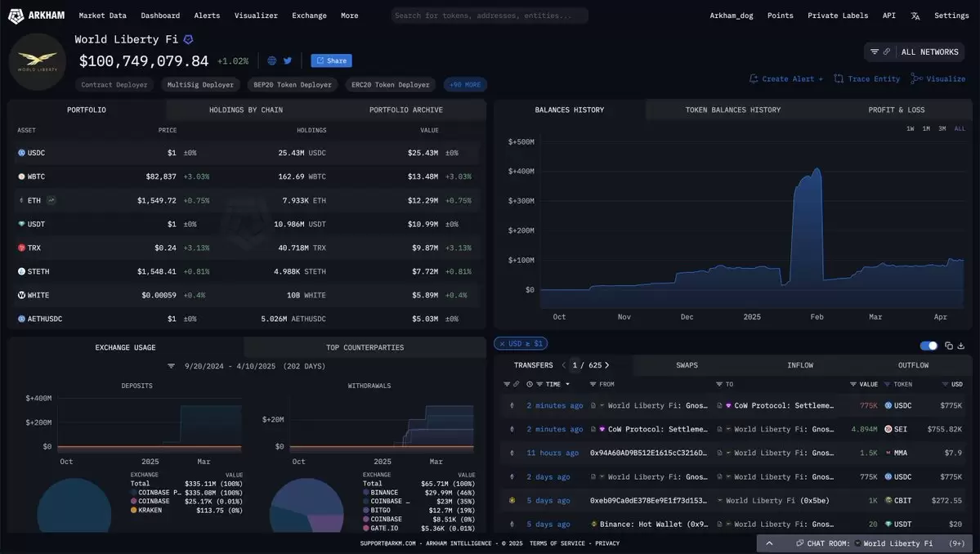The image size is (980, 554).
Task: Open the entity's Twitter profile icon
Action: [288, 60]
